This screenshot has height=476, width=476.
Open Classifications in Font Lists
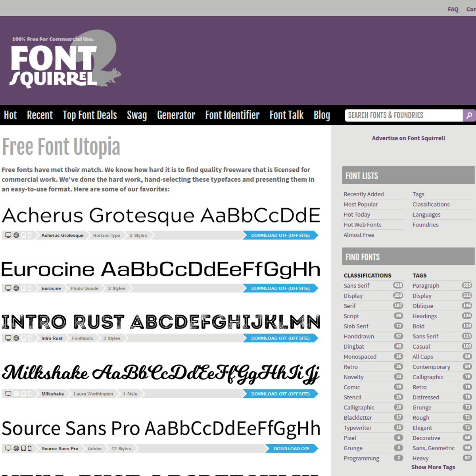click(x=431, y=204)
